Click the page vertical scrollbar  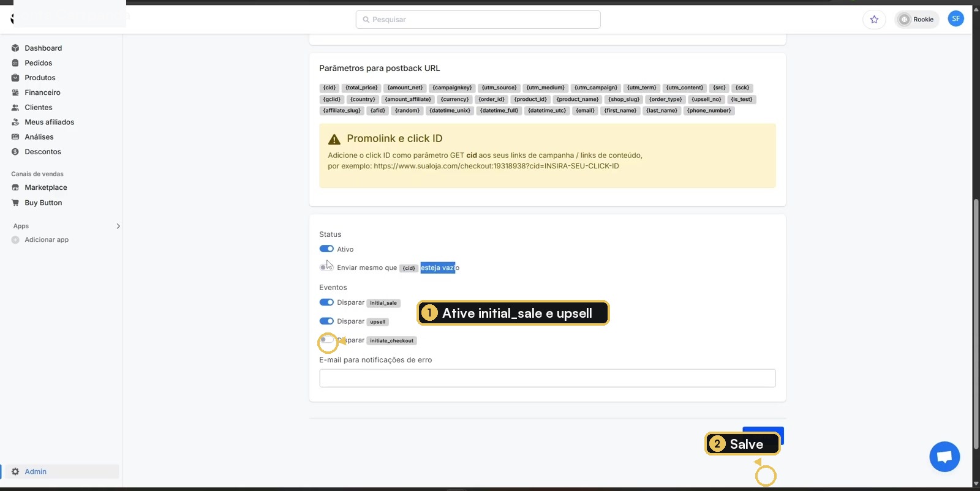click(x=976, y=324)
